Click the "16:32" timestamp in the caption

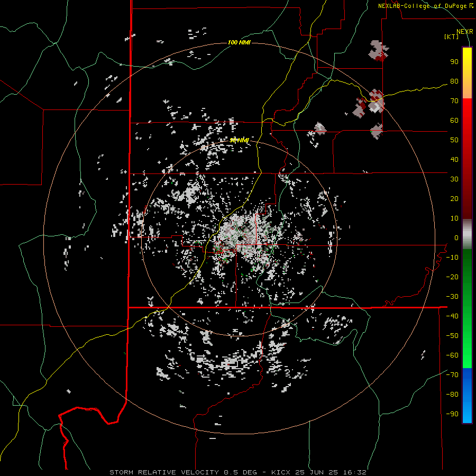point(354,472)
